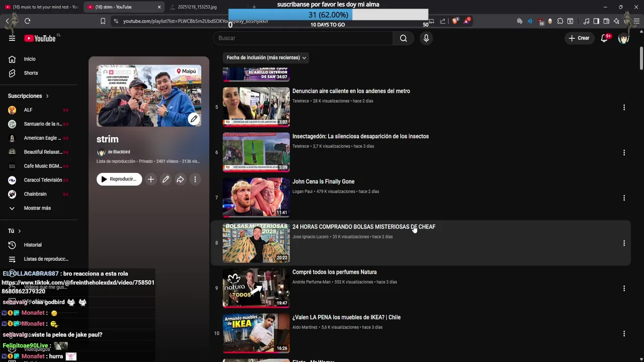Open the notifications bell
Screen dimensions: 644x362
click(604, 38)
